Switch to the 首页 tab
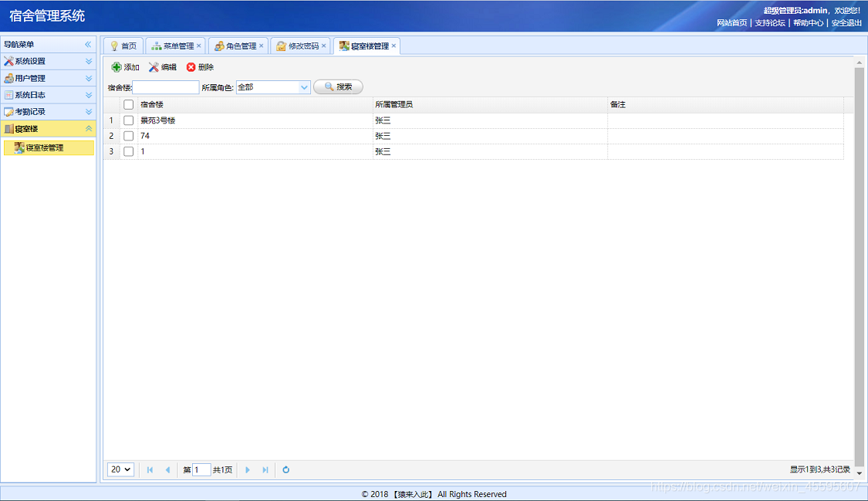868x501 pixels. [x=123, y=46]
